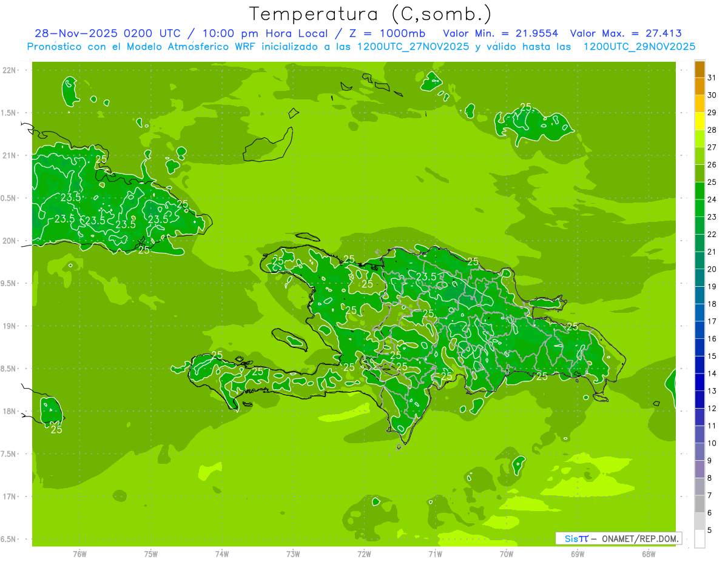Viewport: 728px width, 562px height.
Task: Click legend value '5' on the color bar
Action: [710, 530]
